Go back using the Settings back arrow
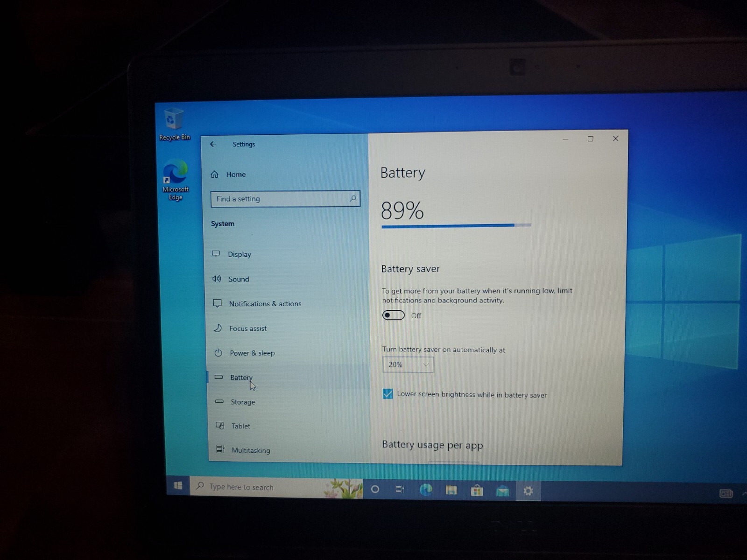Screen dimensions: 747x560 [213, 144]
